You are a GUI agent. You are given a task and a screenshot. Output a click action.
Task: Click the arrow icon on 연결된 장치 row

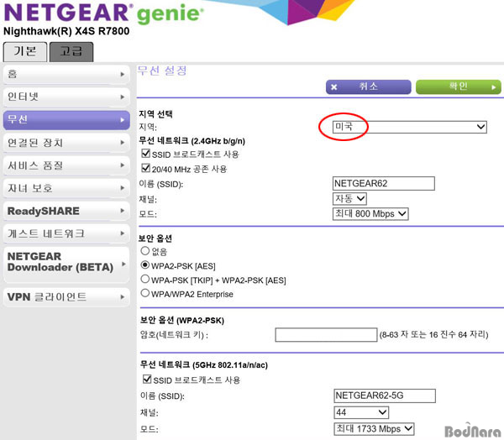[123, 143]
